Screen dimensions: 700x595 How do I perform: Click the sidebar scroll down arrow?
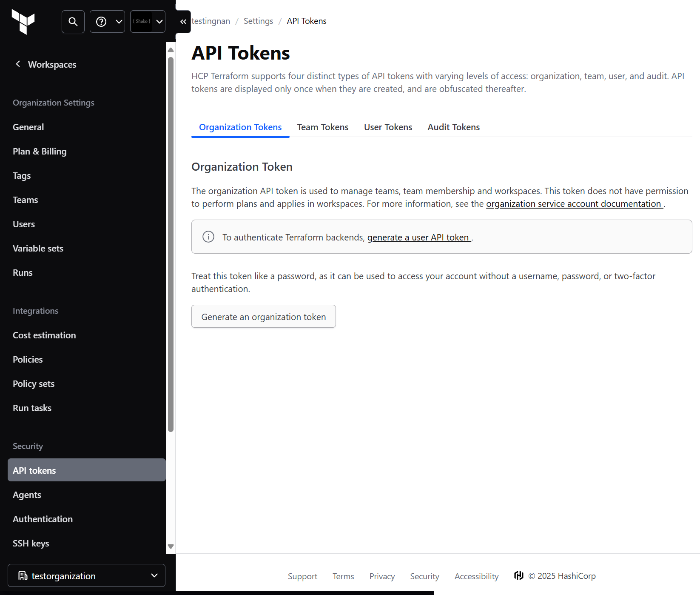point(171,546)
